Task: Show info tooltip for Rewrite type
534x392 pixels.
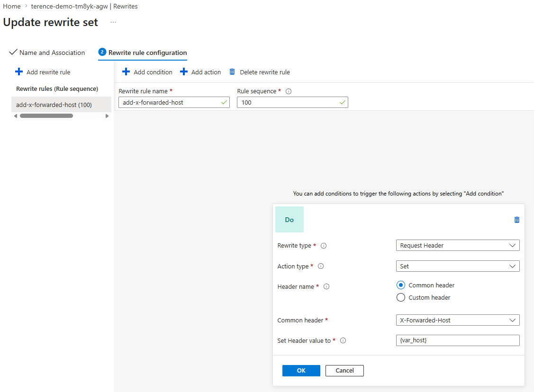Action: (324, 246)
